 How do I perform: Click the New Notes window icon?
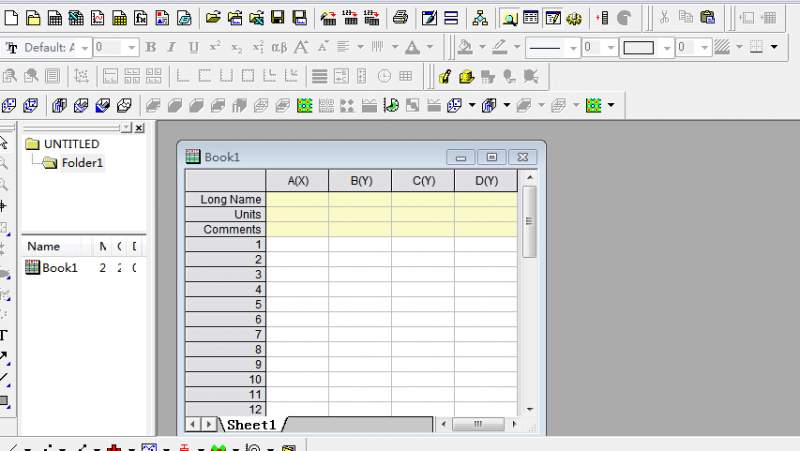[184, 18]
